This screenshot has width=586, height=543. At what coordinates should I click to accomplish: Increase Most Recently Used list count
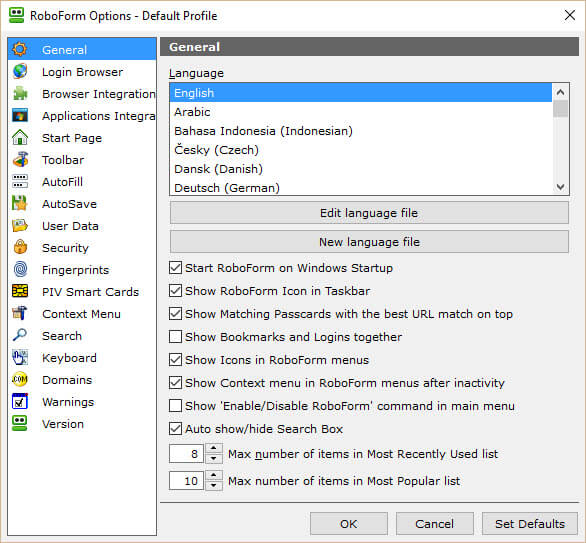tap(214, 448)
